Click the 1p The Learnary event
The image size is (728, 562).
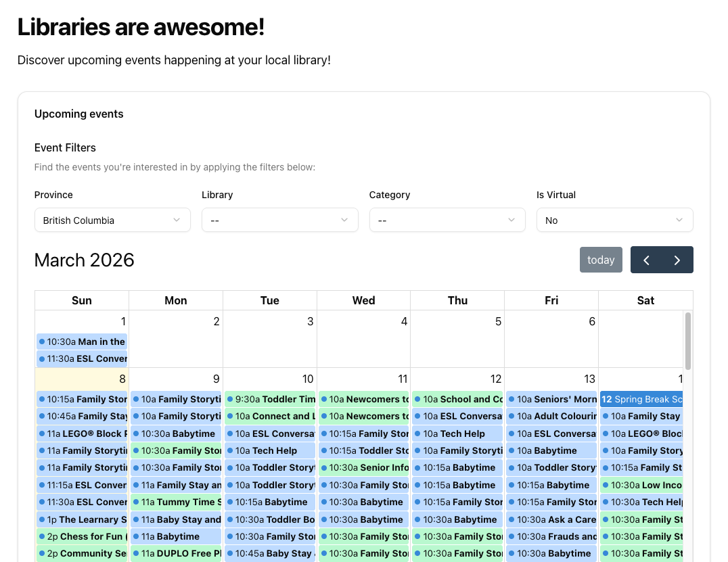82,519
